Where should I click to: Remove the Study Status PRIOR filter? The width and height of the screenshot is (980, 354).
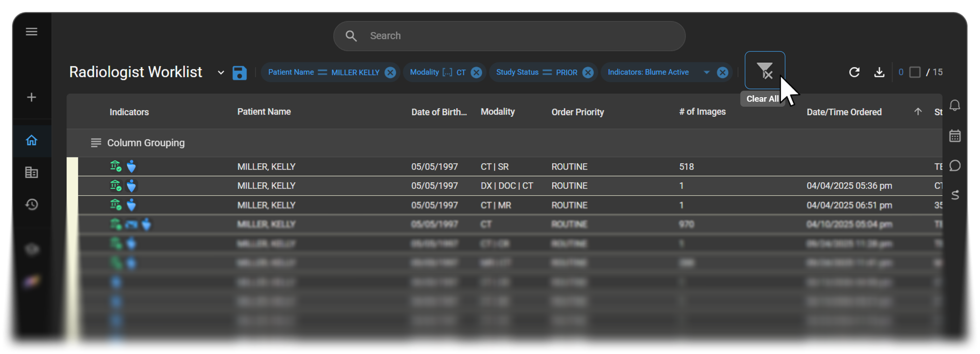pyautogui.click(x=588, y=73)
